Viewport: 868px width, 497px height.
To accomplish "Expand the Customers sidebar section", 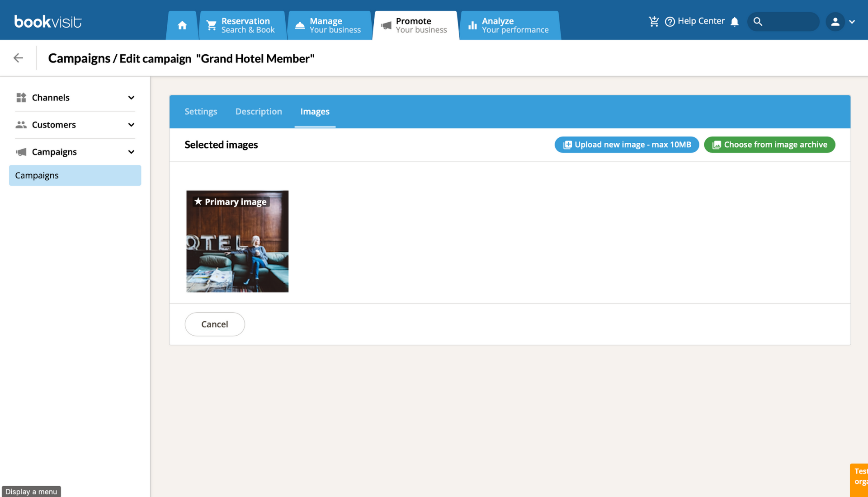I will (75, 125).
